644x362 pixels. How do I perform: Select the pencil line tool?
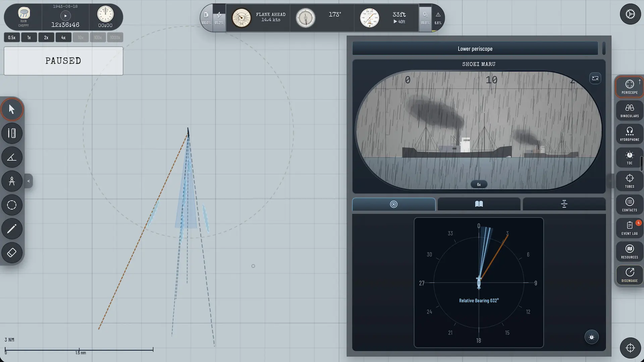12,229
